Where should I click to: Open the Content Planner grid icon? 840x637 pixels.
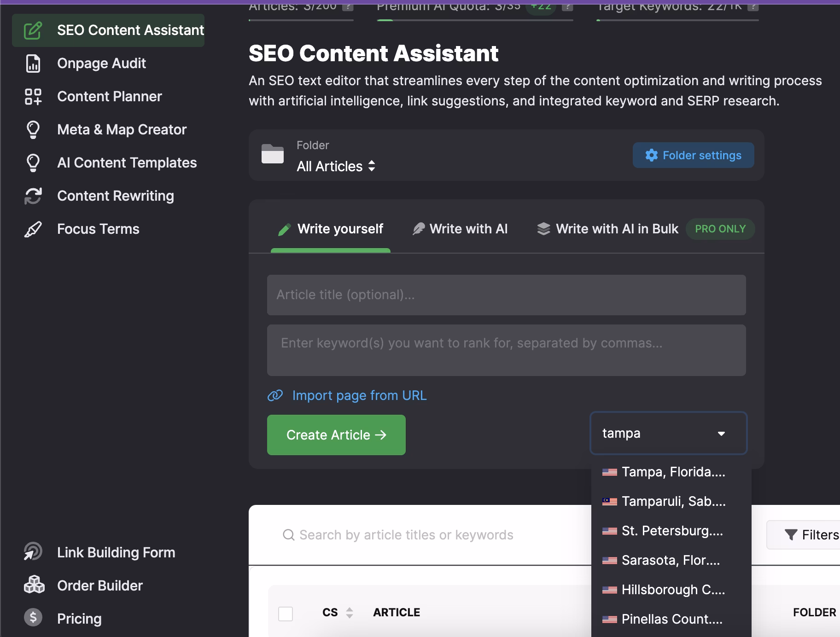coord(33,96)
